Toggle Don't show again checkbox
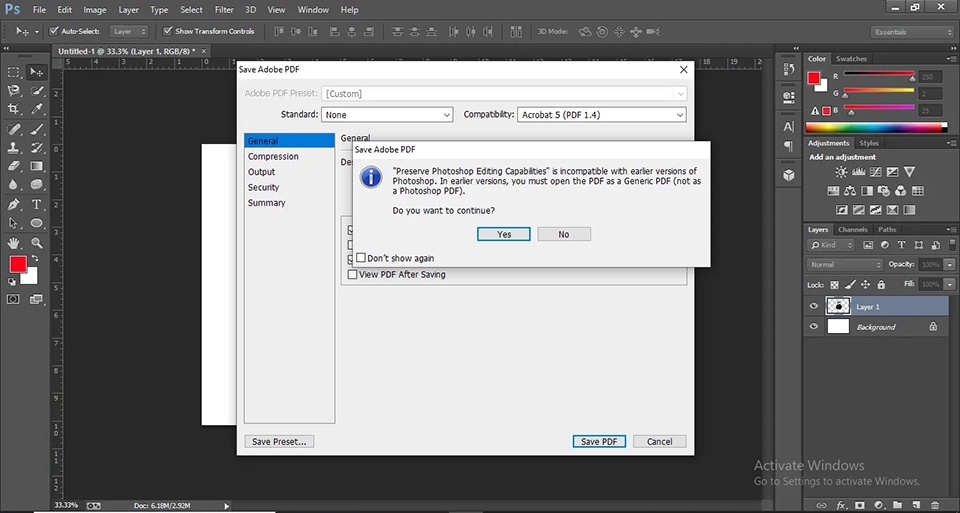The width and height of the screenshot is (960, 513). pos(361,258)
